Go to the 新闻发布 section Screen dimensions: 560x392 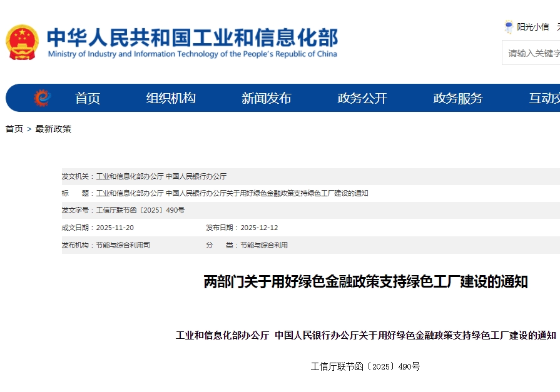pos(267,98)
